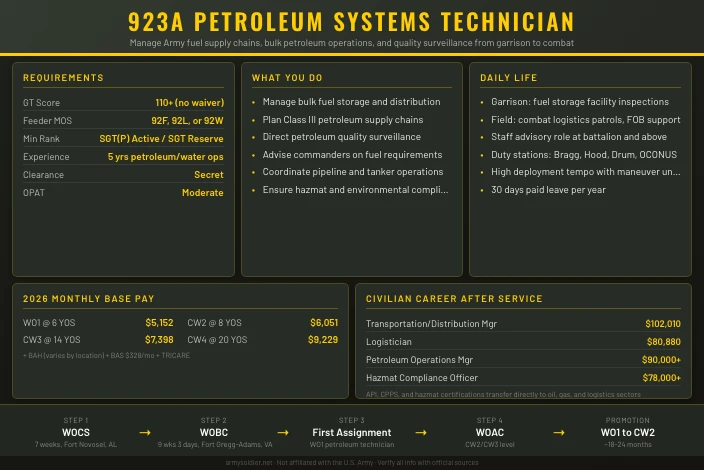Select the DAILY LIFE heading
The height and width of the screenshot is (470, 704).
[x=509, y=78]
